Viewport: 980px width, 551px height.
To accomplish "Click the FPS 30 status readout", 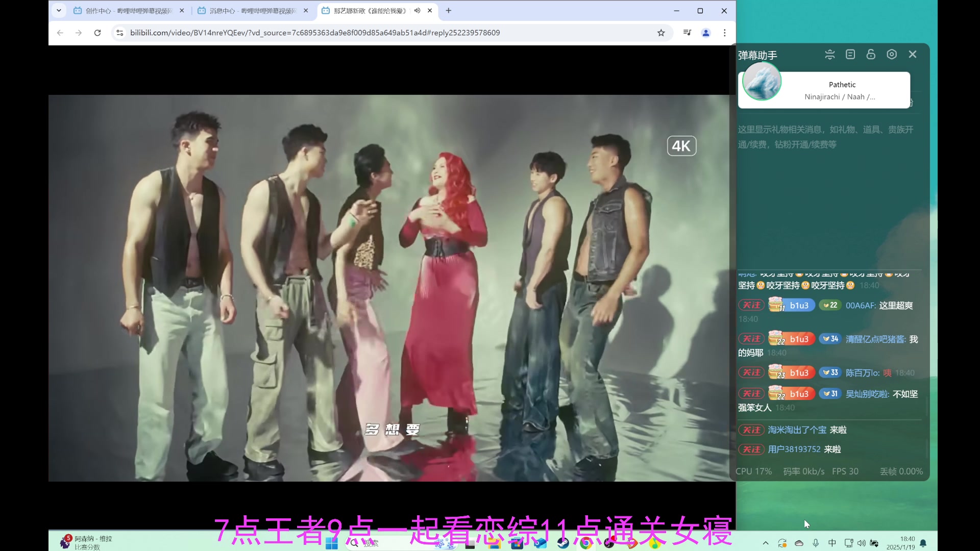I will 845,471.
